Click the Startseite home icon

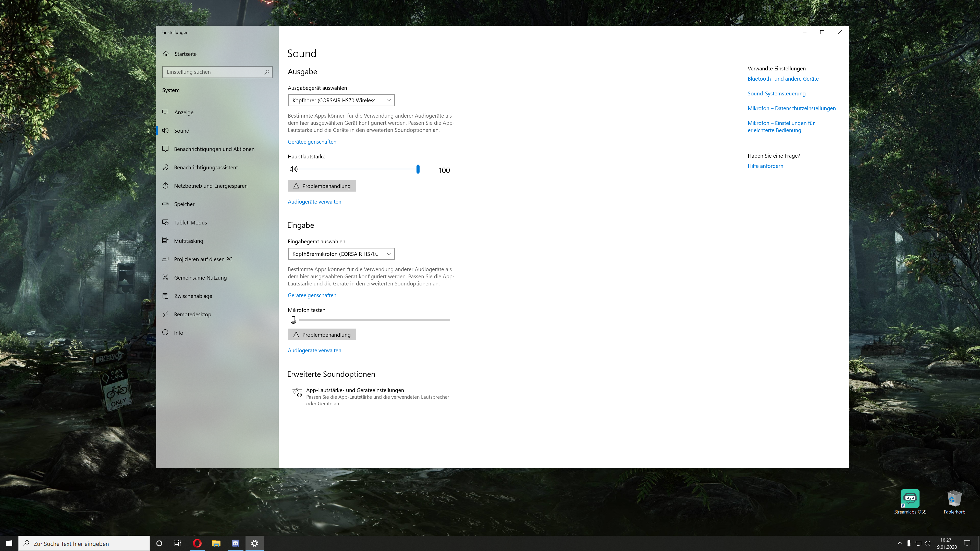pyautogui.click(x=166, y=54)
